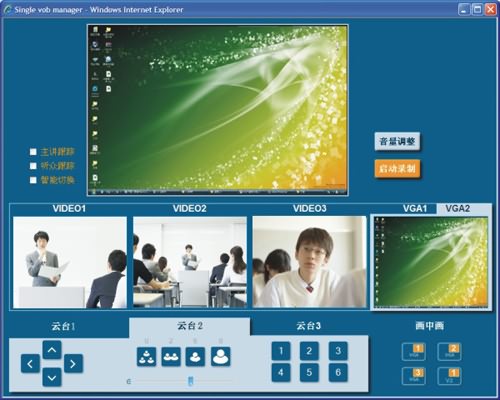Image resolution: width=500 pixels, height=400 pixels.
Task: Switch to the VGA2 tab
Action: pos(458,209)
